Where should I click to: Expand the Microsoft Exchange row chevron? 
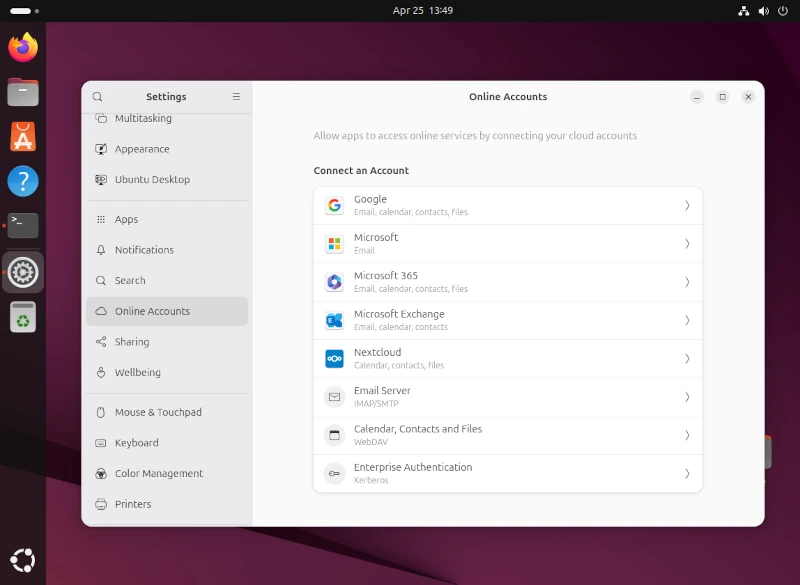click(x=687, y=320)
